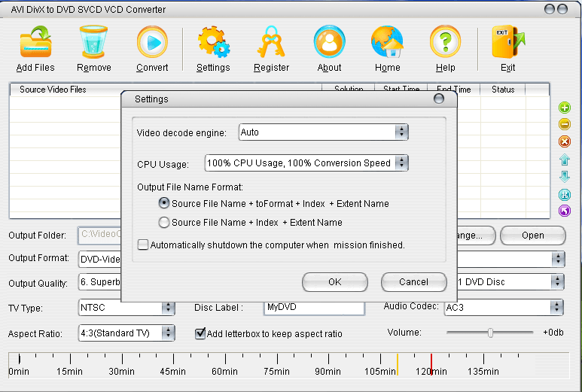The width and height of the screenshot is (582, 392).
Task: Click the red X side icon
Action: click(565, 141)
